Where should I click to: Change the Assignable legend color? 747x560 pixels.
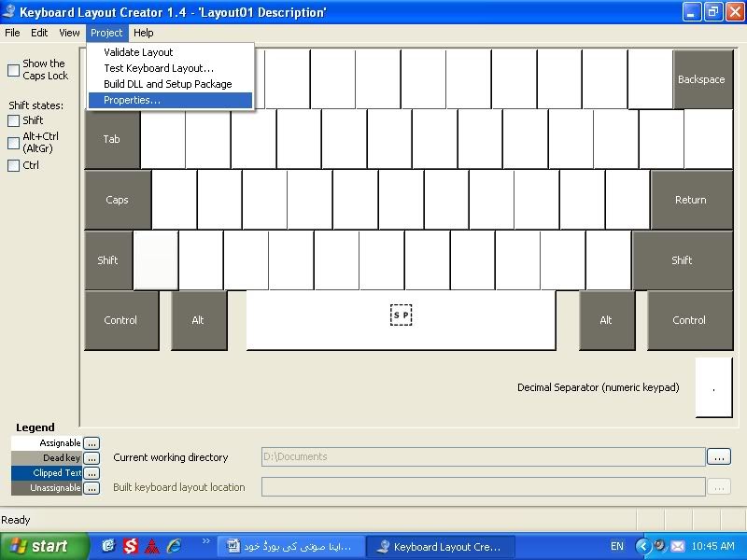[92, 443]
